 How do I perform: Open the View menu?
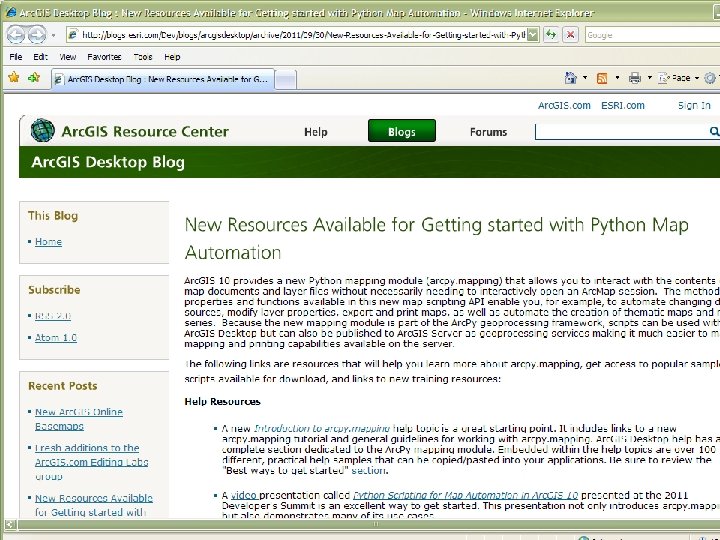[68, 57]
